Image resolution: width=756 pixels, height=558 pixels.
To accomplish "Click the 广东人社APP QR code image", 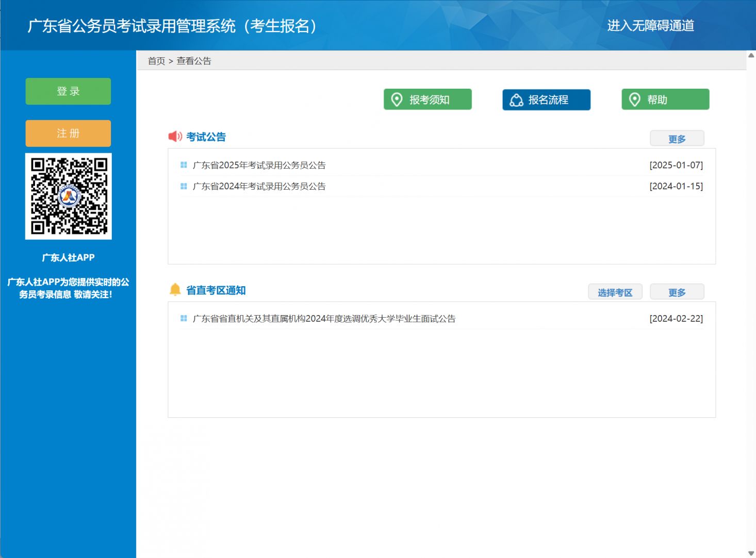I will click(x=69, y=196).
